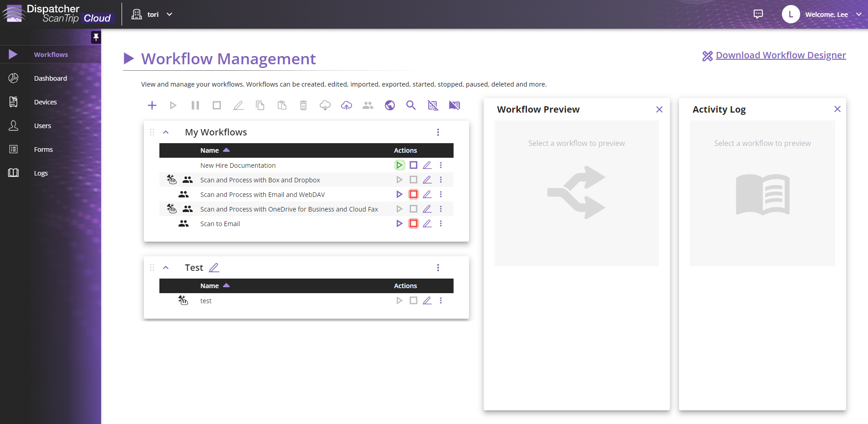Toggle the sidebar pin icon

(96, 37)
